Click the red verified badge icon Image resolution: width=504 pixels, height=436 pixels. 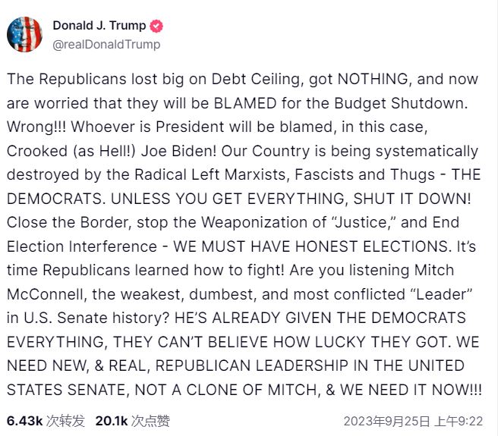tap(157, 26)
